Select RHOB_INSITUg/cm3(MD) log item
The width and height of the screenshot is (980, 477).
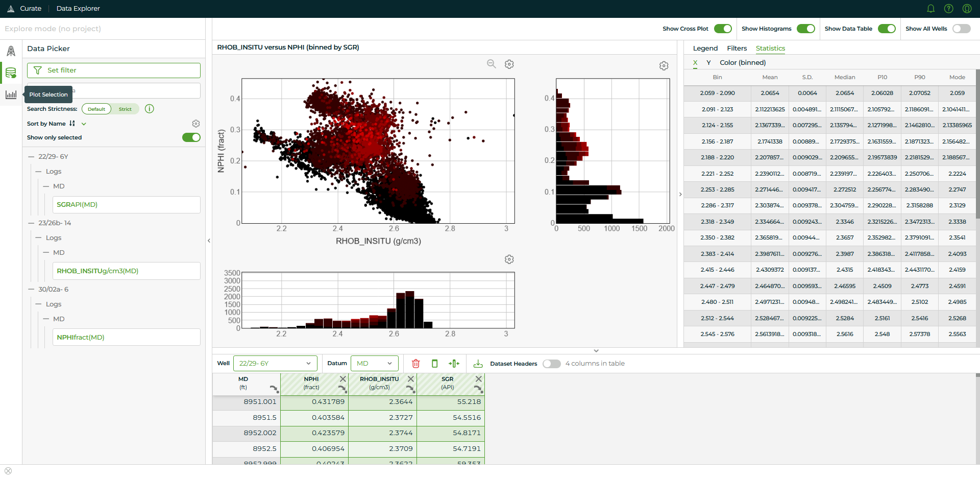(127, 271)
